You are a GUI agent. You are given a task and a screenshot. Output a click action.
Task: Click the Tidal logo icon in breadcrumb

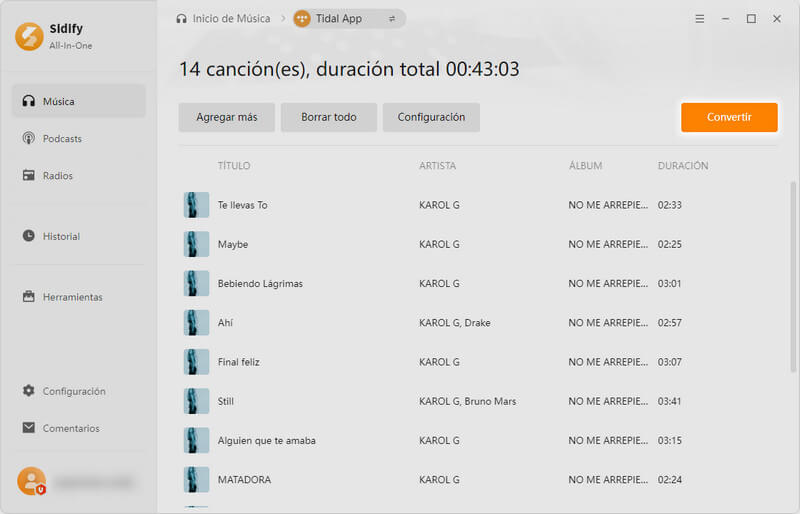[302, 19]
